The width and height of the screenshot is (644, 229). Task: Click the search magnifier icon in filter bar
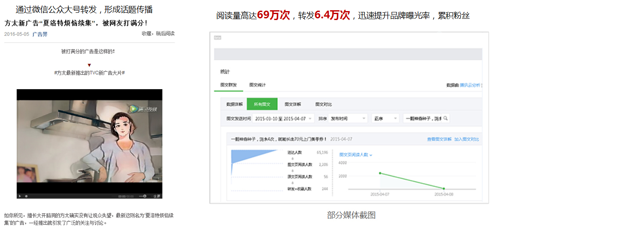pyautogui.click(x=446, y=119)
